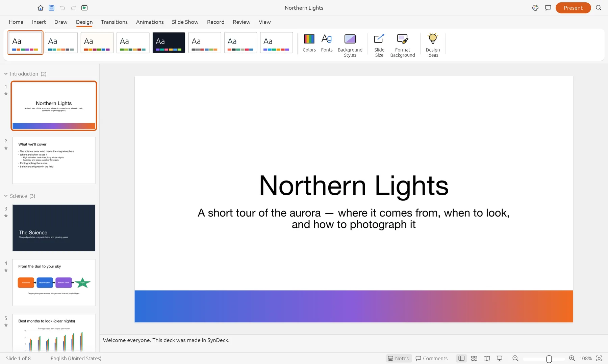Switch to Slide Sorter view
The width and height of the screenshot is (608, 364).
[474, 358]
